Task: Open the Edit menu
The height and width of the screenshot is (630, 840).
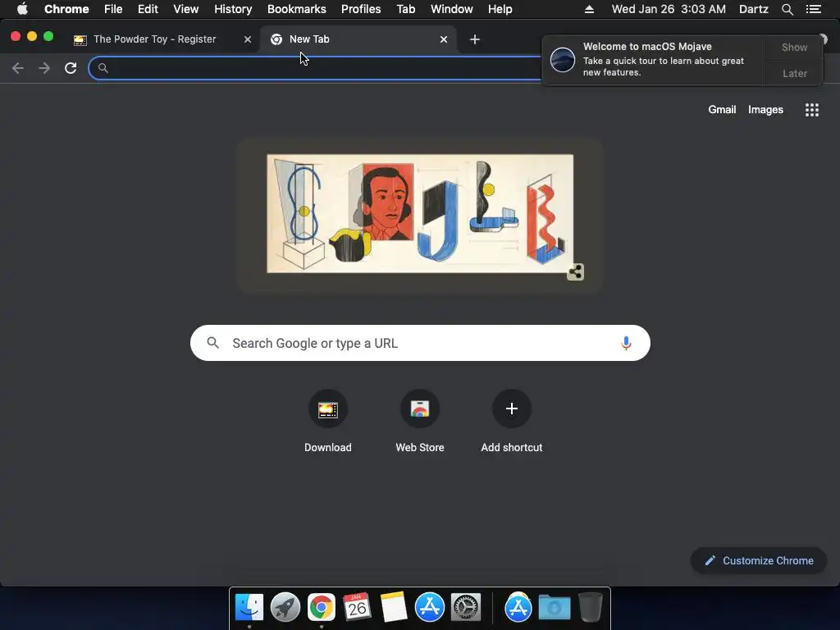Action: click(148, 9)
